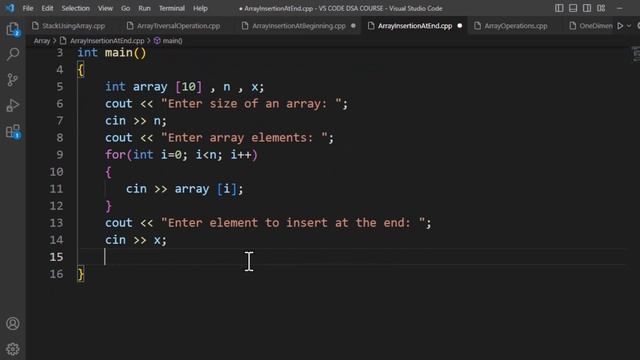Click unsaved dot on ArrayInsertionAtEnd.cpp tab

460,26
